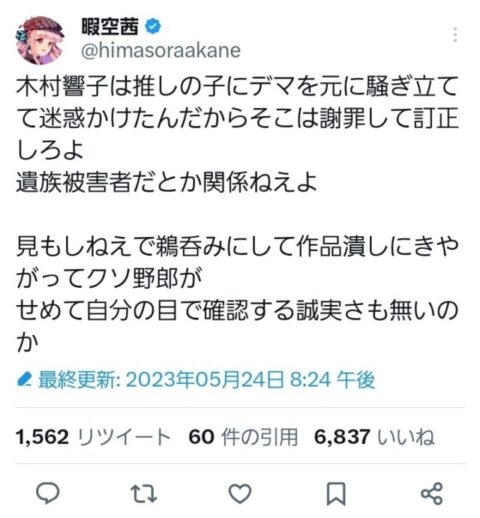Click the 2023年05月24日 date text
Screen dimensions: 480x518
pyautogui.click(x=205, y=380)
